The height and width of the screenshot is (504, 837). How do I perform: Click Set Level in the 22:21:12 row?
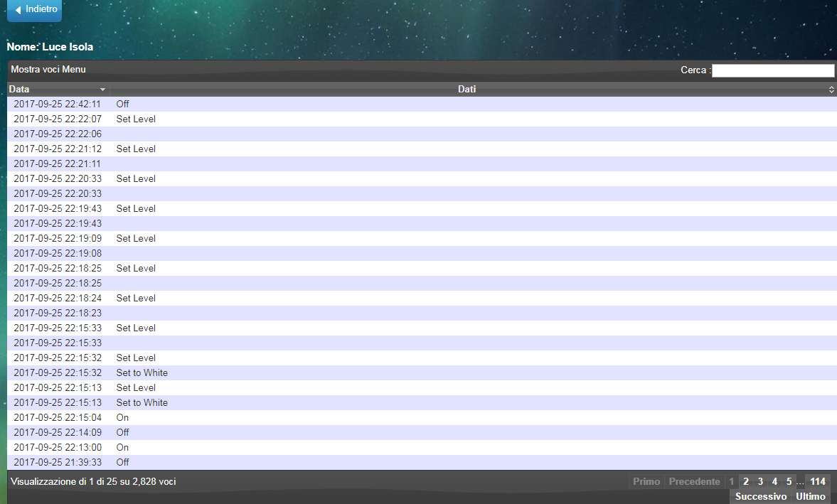click(136, 149)
